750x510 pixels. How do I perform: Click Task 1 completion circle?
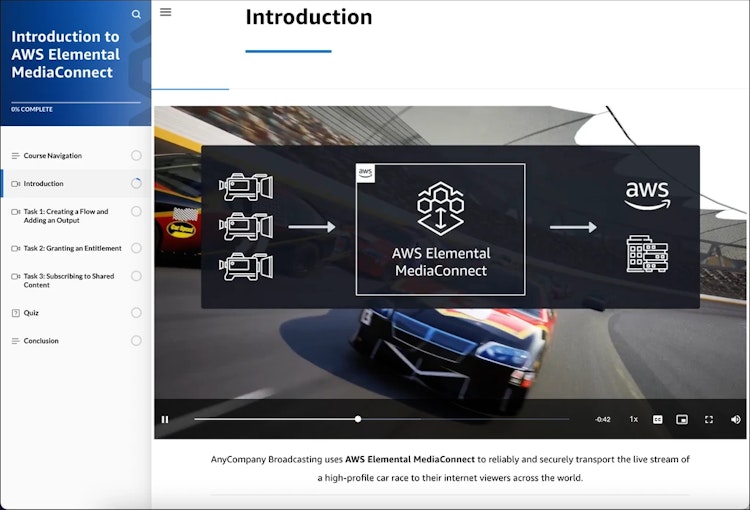coord(136,211)
